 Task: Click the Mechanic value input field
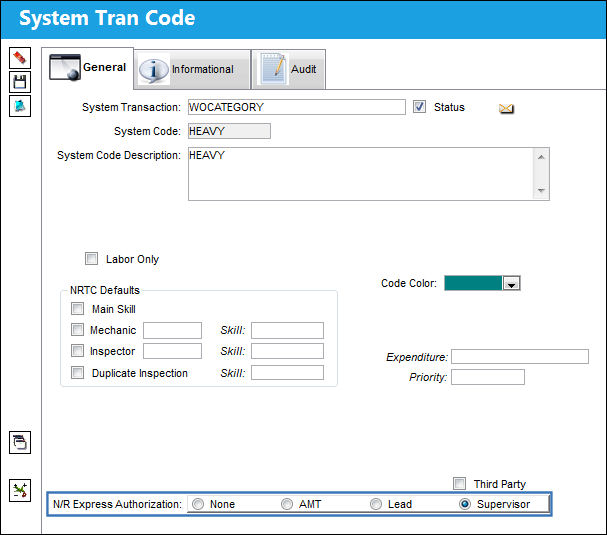click(172, 330)
